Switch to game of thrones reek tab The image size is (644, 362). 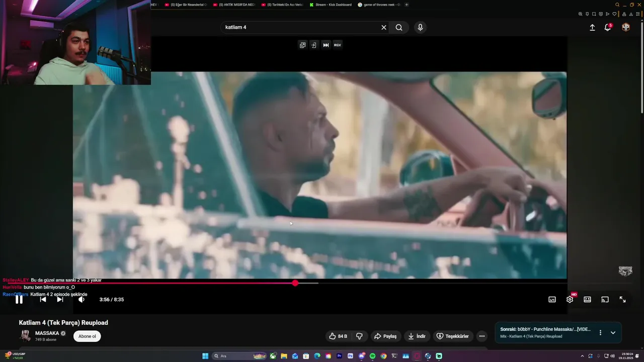(378, 5)
